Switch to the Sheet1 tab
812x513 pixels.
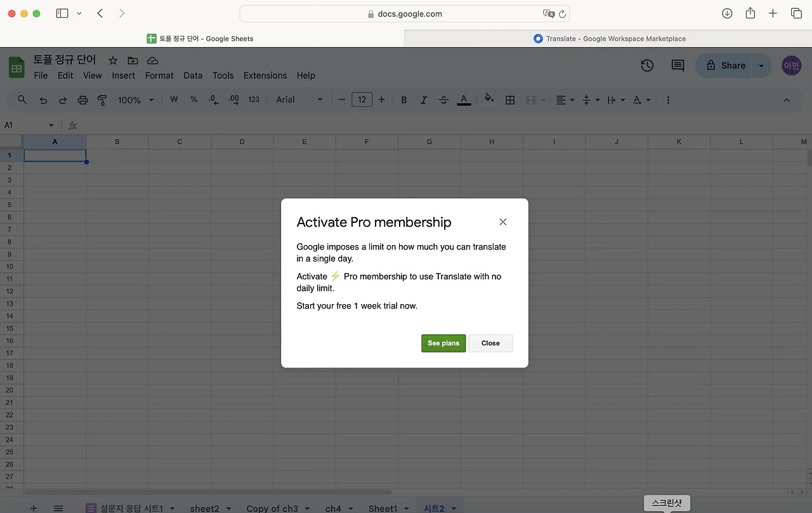tap(383, 508)
